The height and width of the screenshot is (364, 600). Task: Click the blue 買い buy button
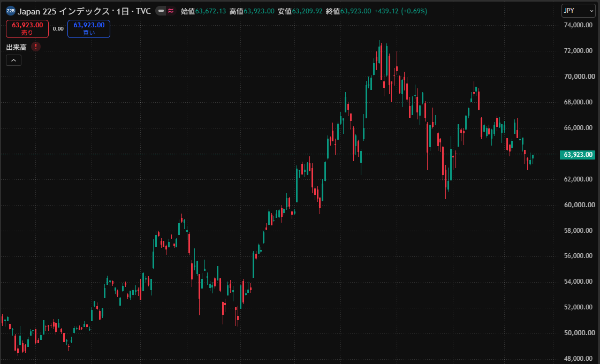pos(89,29)
